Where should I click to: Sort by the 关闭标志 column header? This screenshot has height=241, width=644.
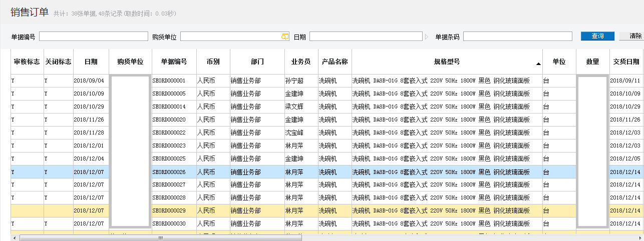tap(59, 62)
